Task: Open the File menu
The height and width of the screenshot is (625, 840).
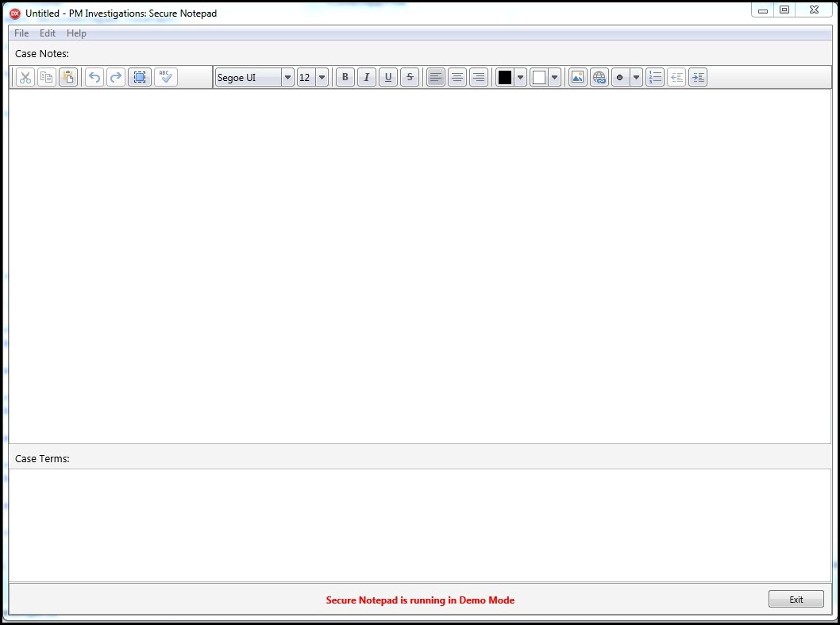Action: pos(21,33)
